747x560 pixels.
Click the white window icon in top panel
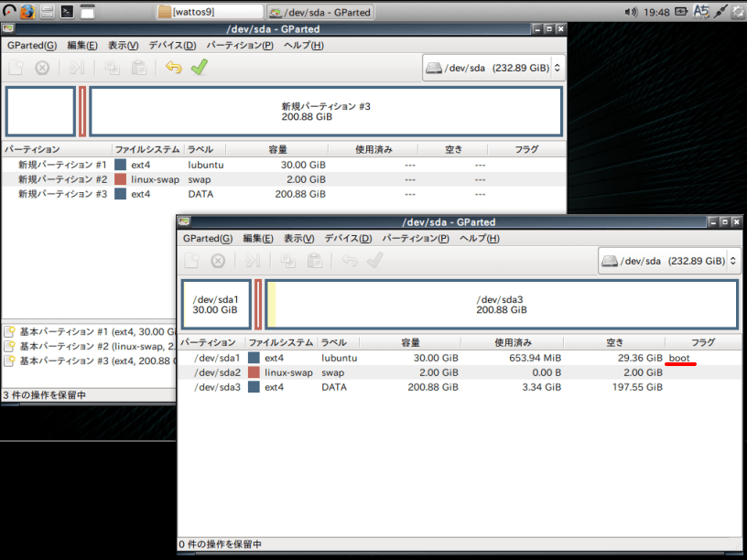[x=87, y=11]
